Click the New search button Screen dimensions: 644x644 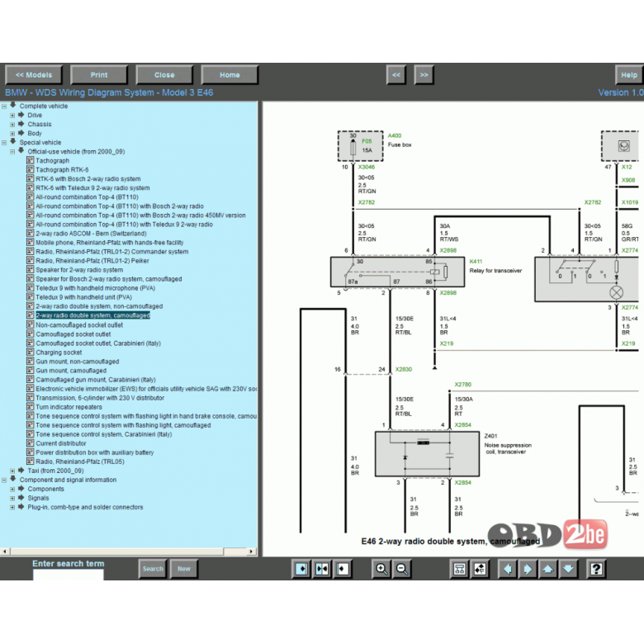(184, 569)
